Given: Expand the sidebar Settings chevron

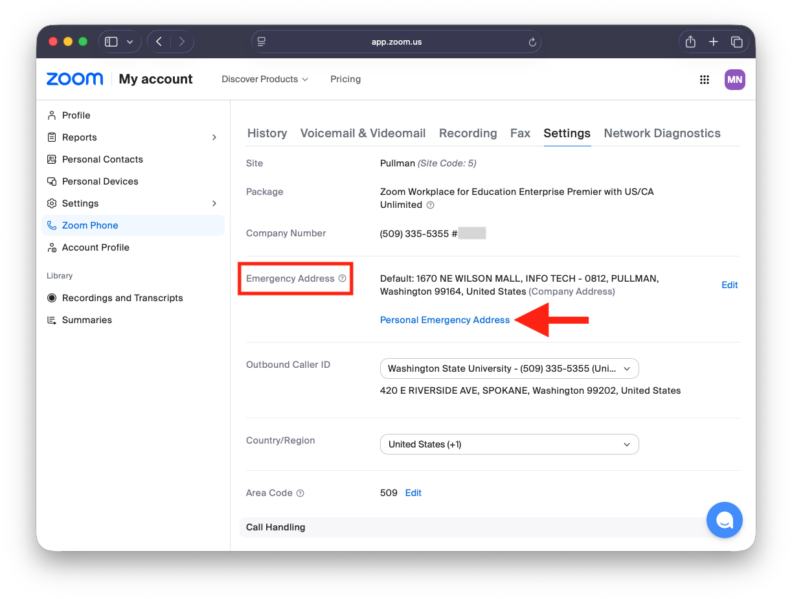Looking at the screenshot, I should pyautogui.click(x=214, y=204).
